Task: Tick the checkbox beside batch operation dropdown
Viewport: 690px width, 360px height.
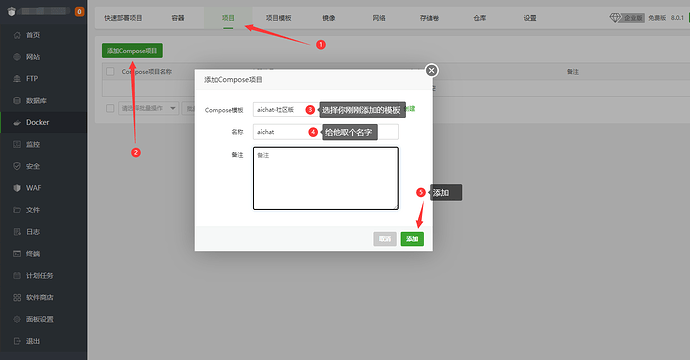Action: 110,108
